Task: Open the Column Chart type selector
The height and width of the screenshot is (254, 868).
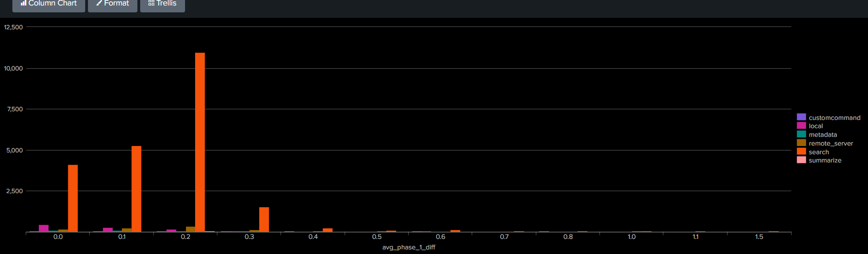Action: (x=49, y=5)
